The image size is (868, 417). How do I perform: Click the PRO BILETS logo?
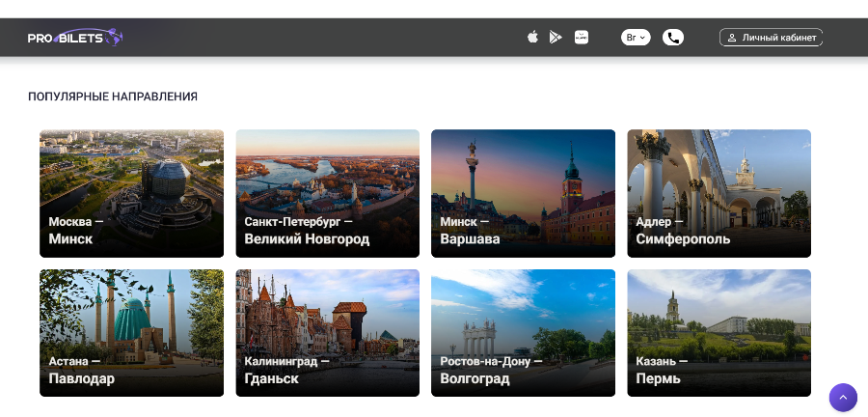click(x=75, y=38)
